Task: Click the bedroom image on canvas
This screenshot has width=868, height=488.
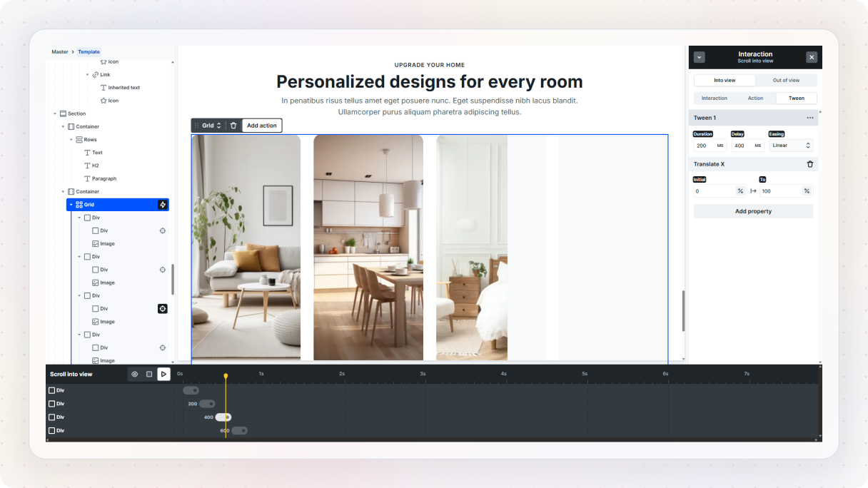Action: [x=472, y=248]
